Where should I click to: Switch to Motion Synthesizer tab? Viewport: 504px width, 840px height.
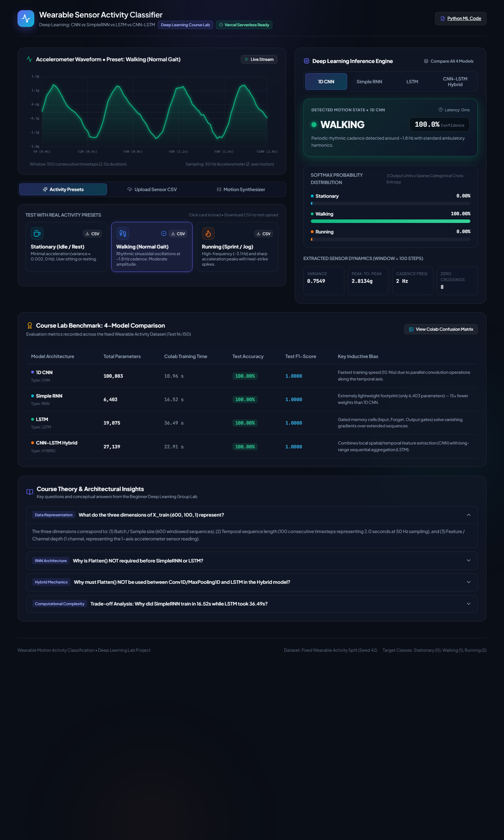point(241,189)
